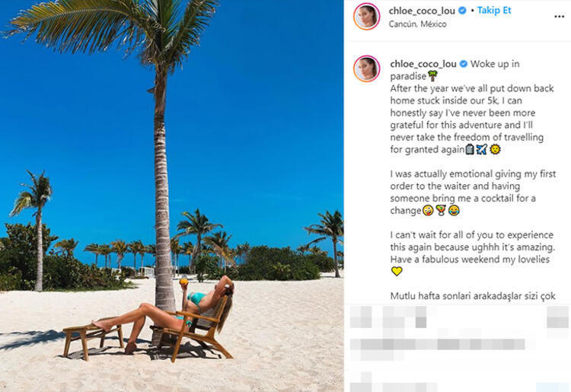
Task: Click the beach photo of woman on lounger
Action: tap(171, 196)
